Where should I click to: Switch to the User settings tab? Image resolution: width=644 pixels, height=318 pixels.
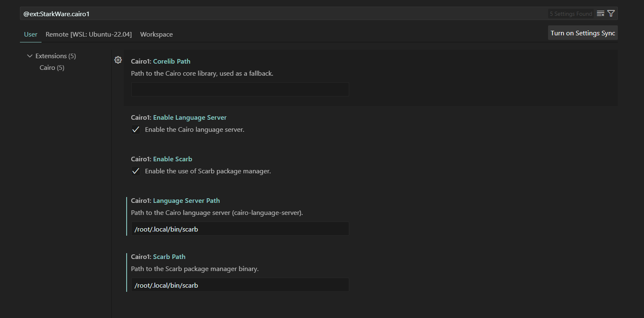[x=31, y=35]
